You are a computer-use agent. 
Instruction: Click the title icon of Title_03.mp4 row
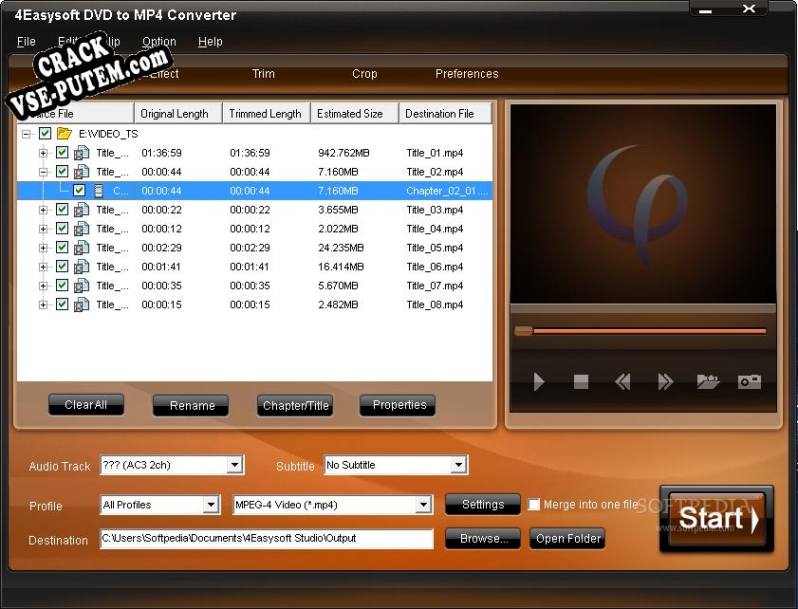(82, 210)
